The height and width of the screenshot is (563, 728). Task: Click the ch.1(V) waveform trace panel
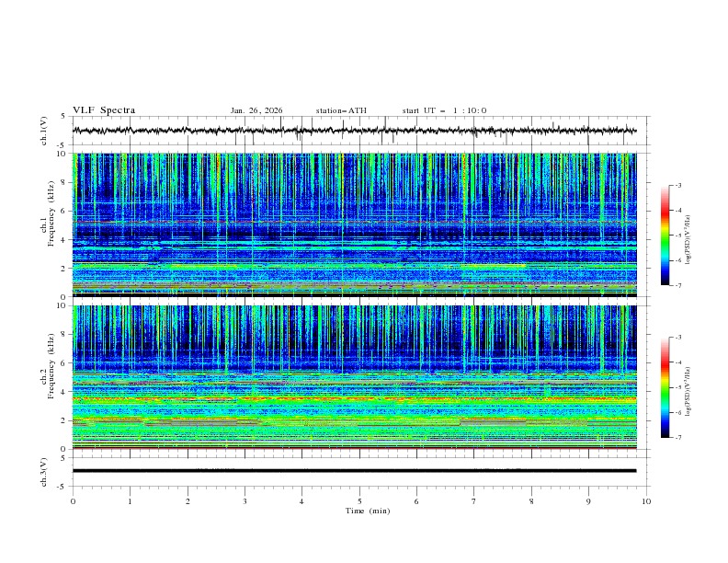[358, 131]
